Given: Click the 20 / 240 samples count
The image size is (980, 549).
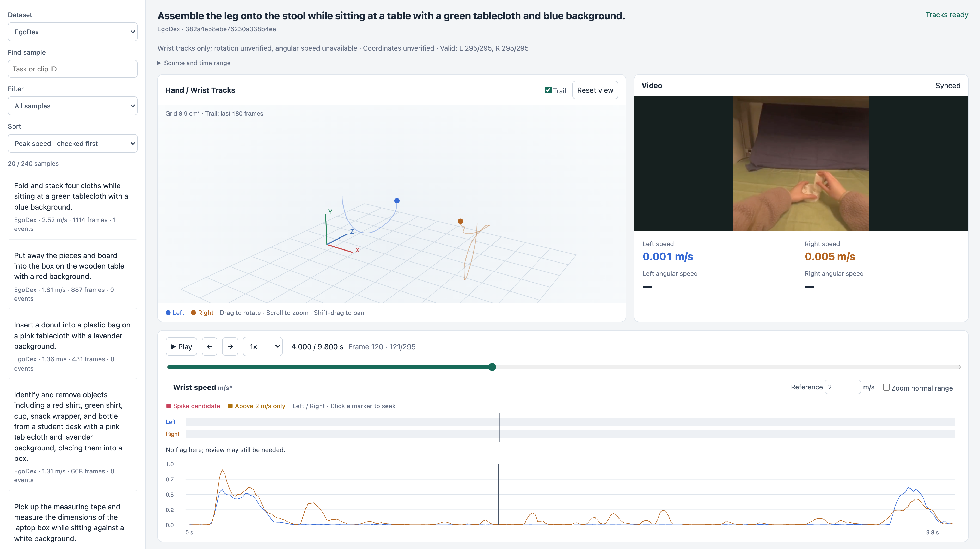Looking at the screenshot, I should (x=33, y=164).
